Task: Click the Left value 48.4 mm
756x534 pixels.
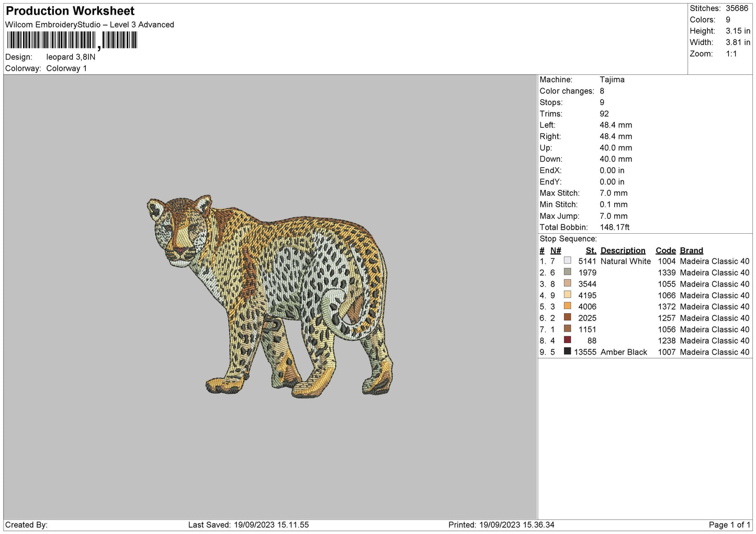Action: 616,125
